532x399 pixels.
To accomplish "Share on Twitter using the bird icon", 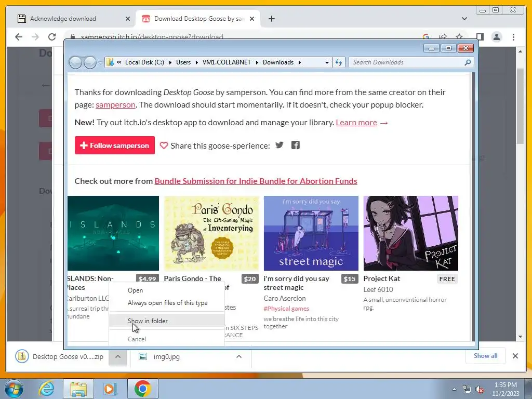I will point(279,145).
